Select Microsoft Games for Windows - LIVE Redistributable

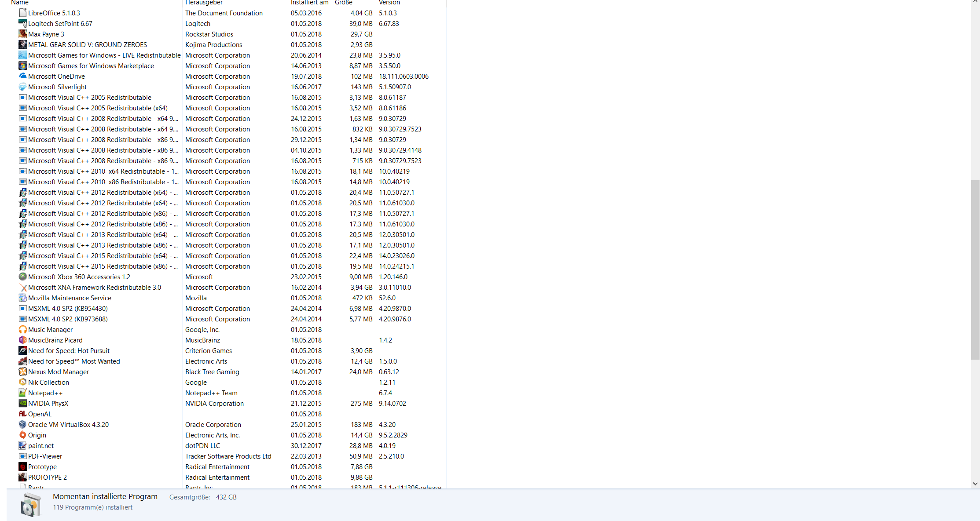pyautogui.click(x=104, y=55)
